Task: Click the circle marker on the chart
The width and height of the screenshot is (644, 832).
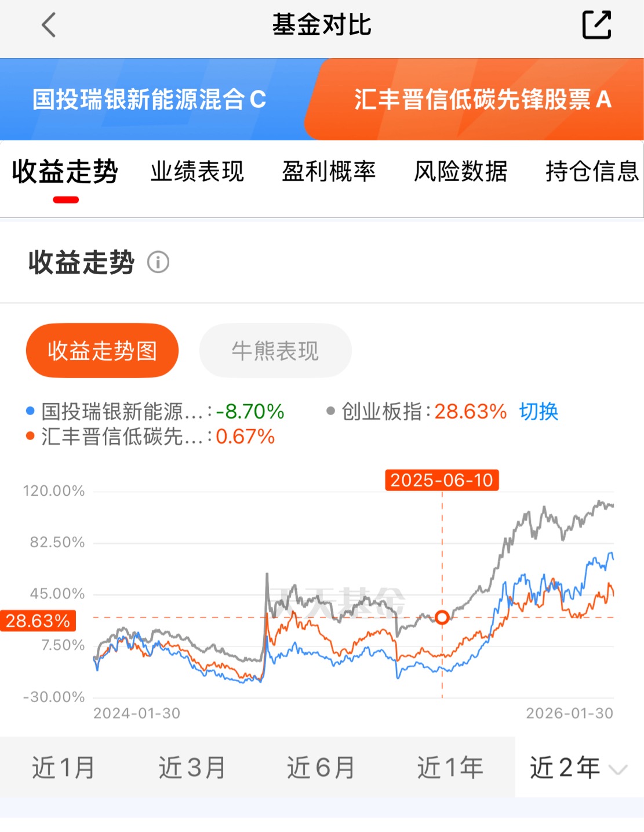Action: 442,617
